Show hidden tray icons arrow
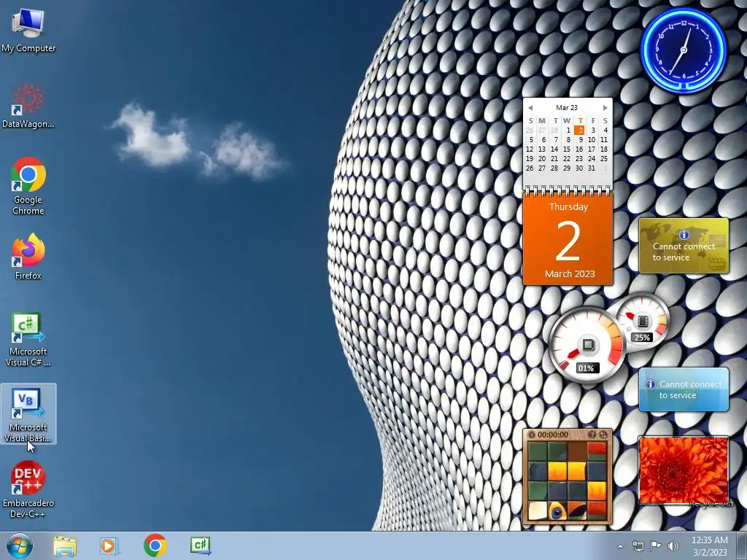The width and height of the screenshot is (747, 560). (620, 546)
